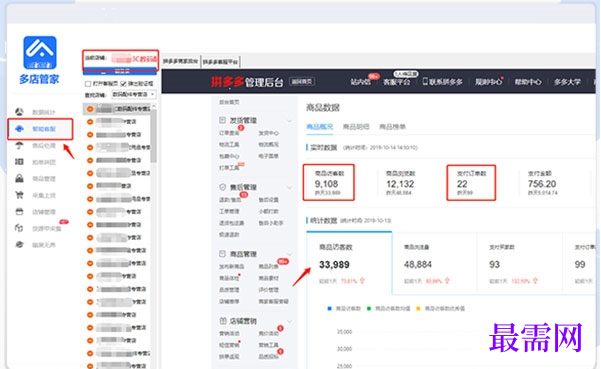The height and width of the screenshot is (369, 601).
Task: Open the 售后设置 link
Action: (x=268, y=200)
